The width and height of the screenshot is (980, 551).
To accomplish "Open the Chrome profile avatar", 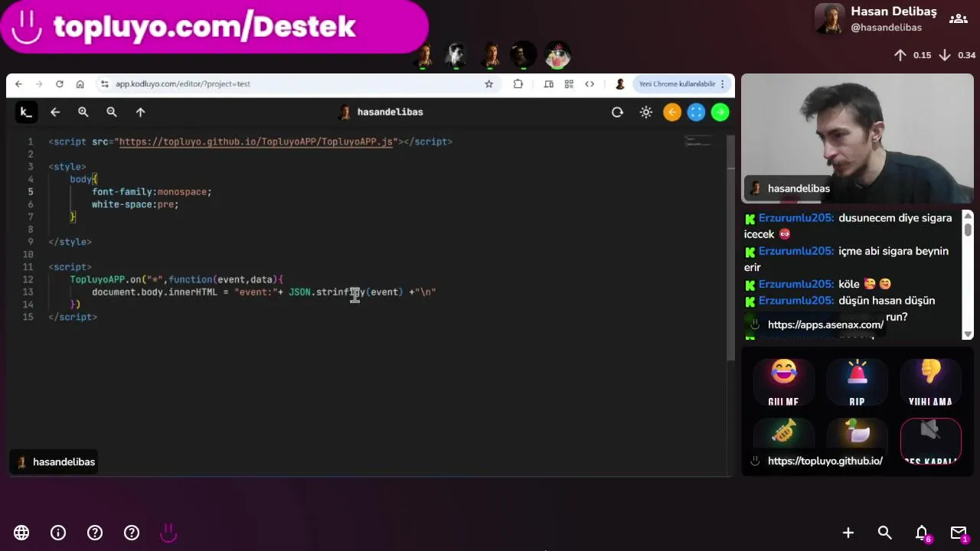I will pyautogui.click(x=620, y=84).
